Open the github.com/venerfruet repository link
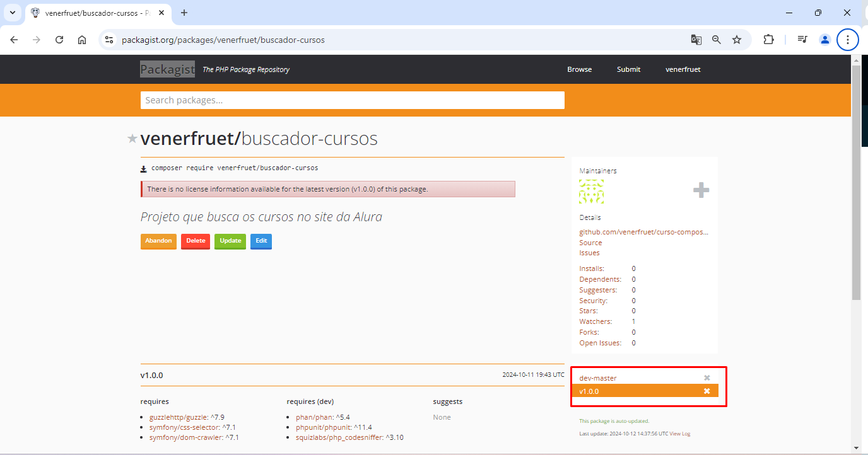The width and height of the screenshot is (868, 455). [x=644, y=232]
